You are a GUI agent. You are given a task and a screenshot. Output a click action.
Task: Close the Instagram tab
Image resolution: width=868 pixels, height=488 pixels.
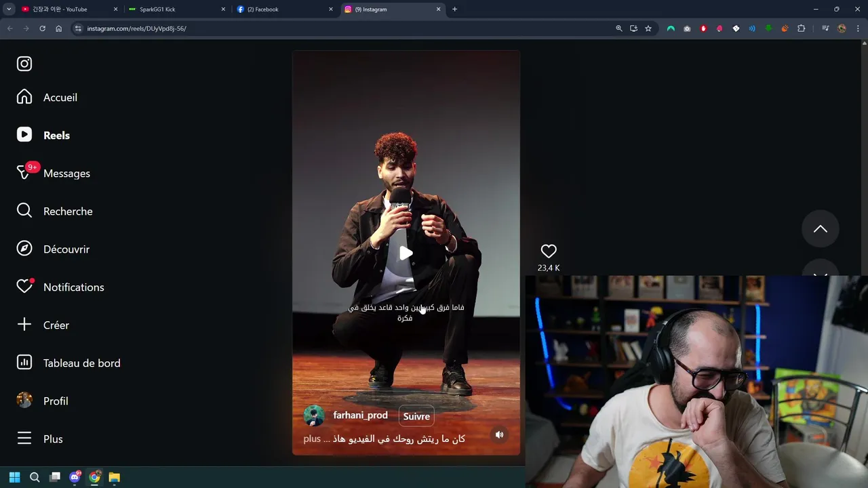[438, 9]
